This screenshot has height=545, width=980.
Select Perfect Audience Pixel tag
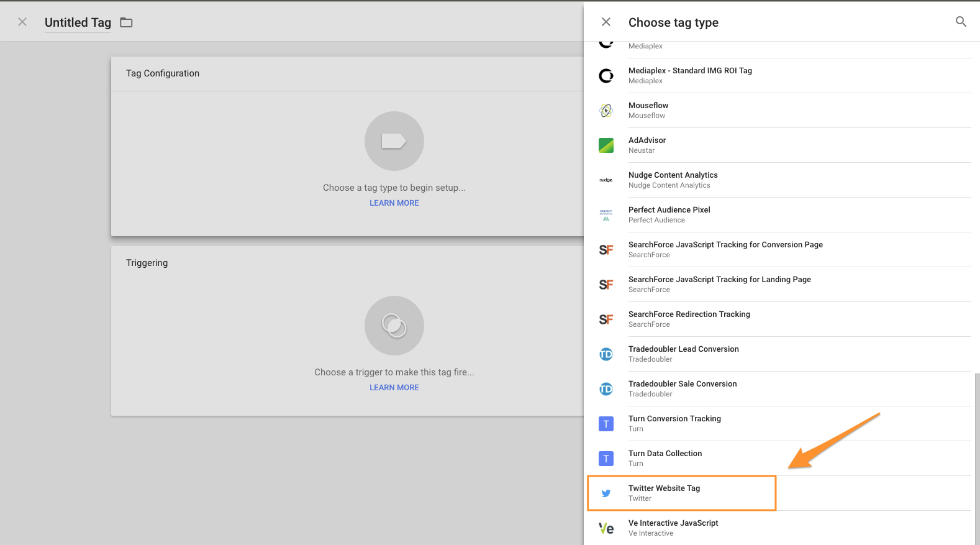779,215
